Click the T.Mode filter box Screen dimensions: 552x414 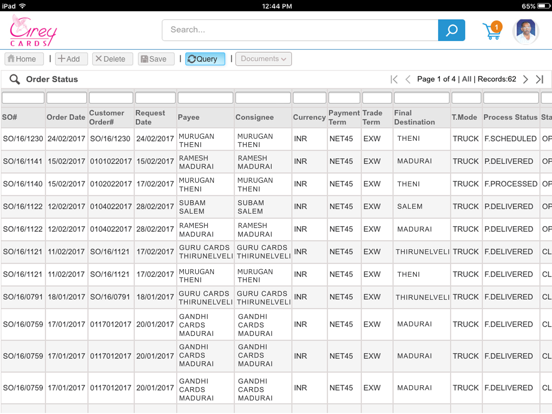466,98
